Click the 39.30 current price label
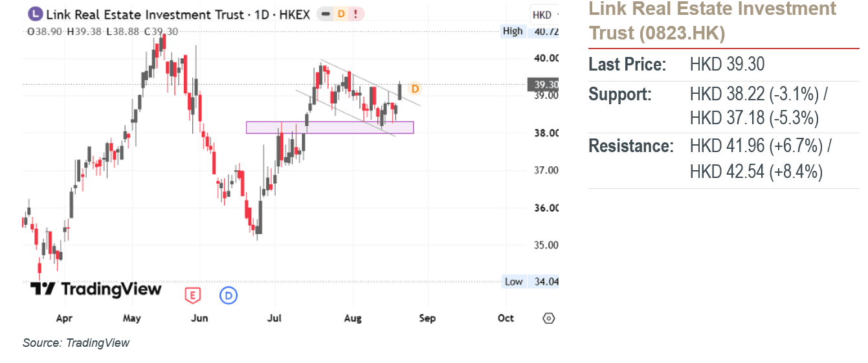This screenshot has height=363, width=868. pos(544,85)
